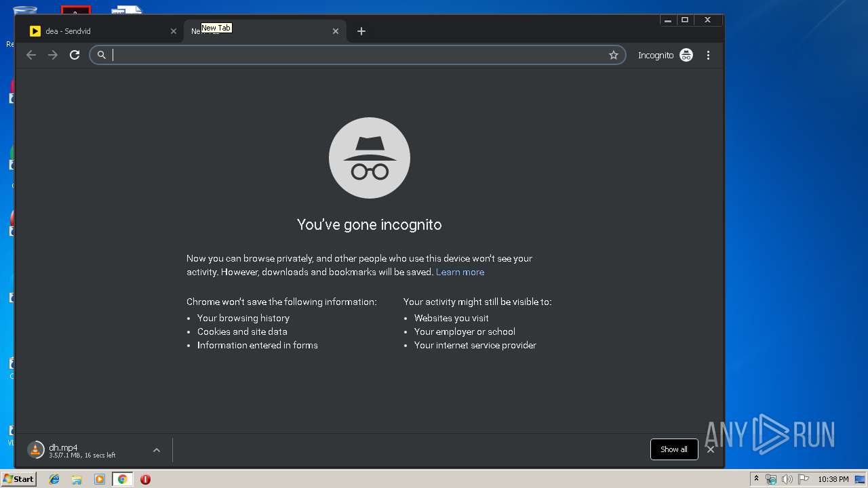
Task: Select the New Tab incognito tab
Action: point(264,31)
